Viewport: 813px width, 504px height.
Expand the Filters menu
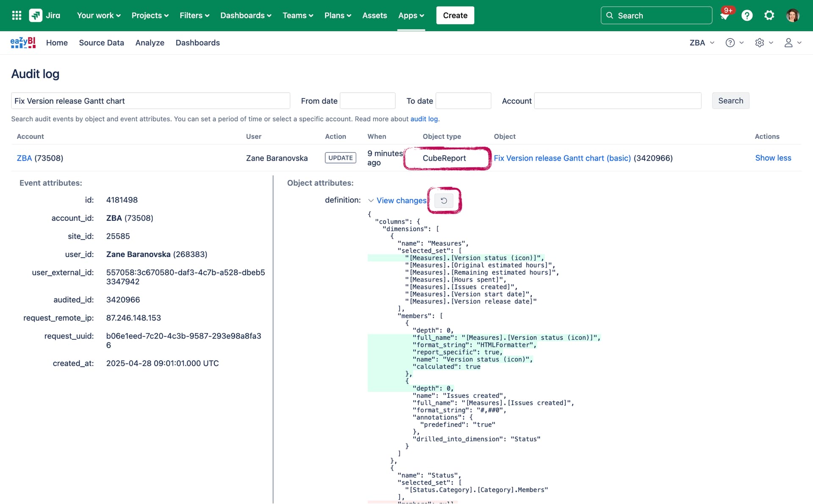tap(194, 16)
